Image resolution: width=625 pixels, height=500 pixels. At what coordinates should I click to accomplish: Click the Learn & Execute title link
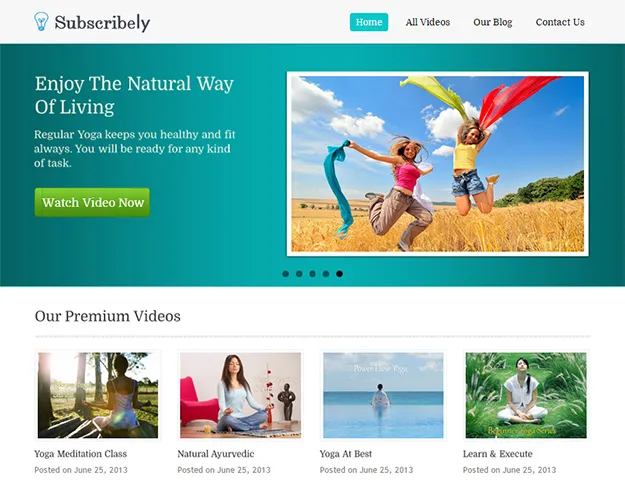[x=497, y=454]
